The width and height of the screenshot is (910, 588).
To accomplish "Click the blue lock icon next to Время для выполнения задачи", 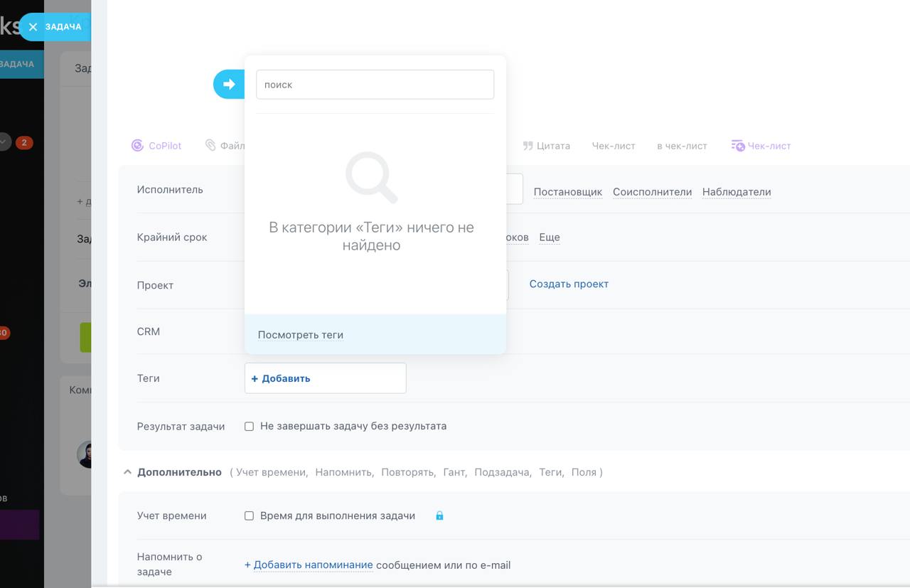I will pos(439,515).
